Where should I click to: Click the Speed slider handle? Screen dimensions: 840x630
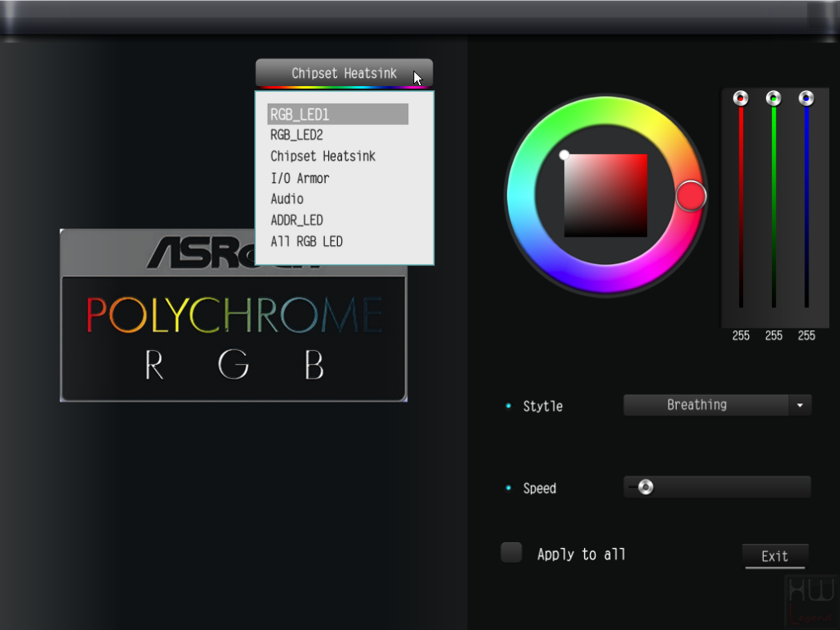point(645,487)
